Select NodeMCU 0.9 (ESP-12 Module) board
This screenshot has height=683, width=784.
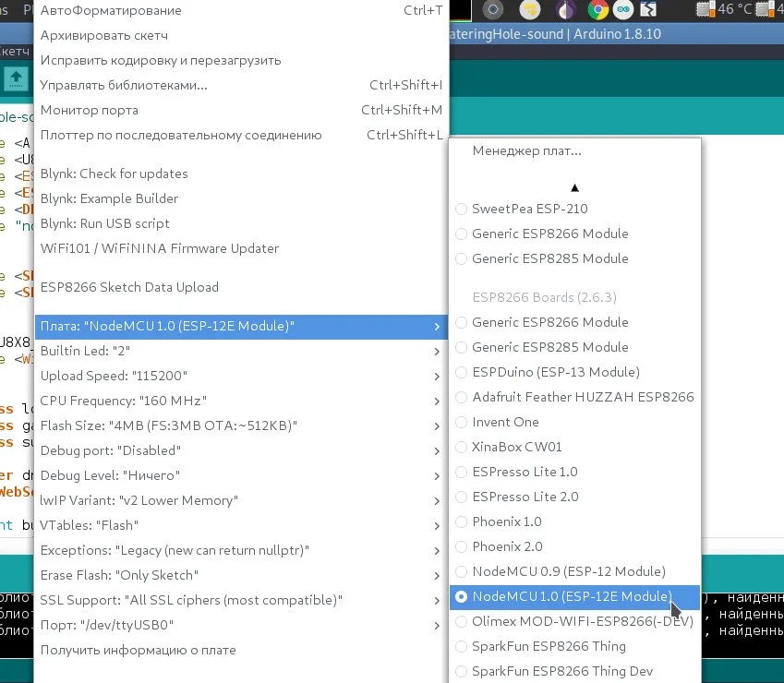tap(568, 571)
